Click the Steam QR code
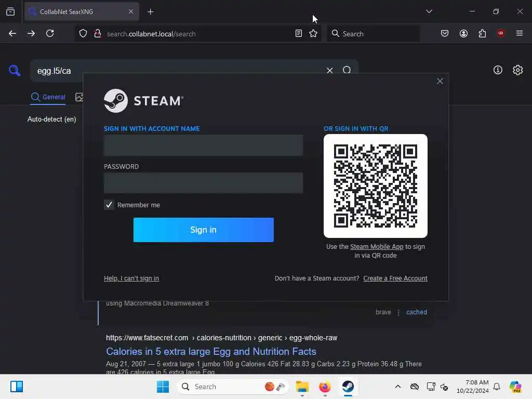This screenshot has width=532, height=399. pyautogui.click(x=375, y=186)
